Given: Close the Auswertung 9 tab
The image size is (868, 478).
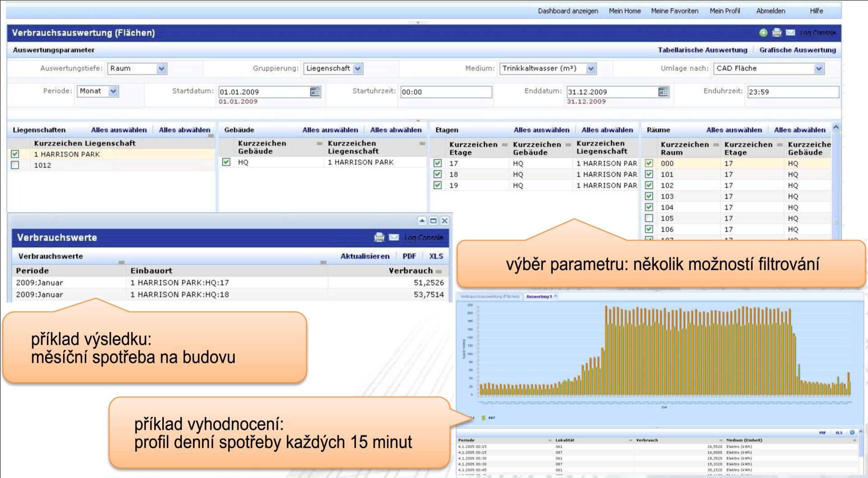Looking at the screenshot, I should pyautogui.click(x=556, y=296).
